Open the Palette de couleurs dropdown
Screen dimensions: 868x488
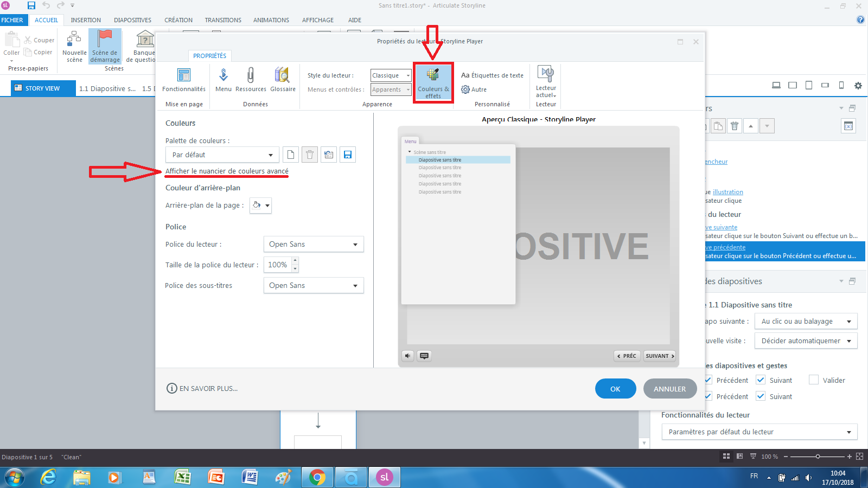pos(222,155)
